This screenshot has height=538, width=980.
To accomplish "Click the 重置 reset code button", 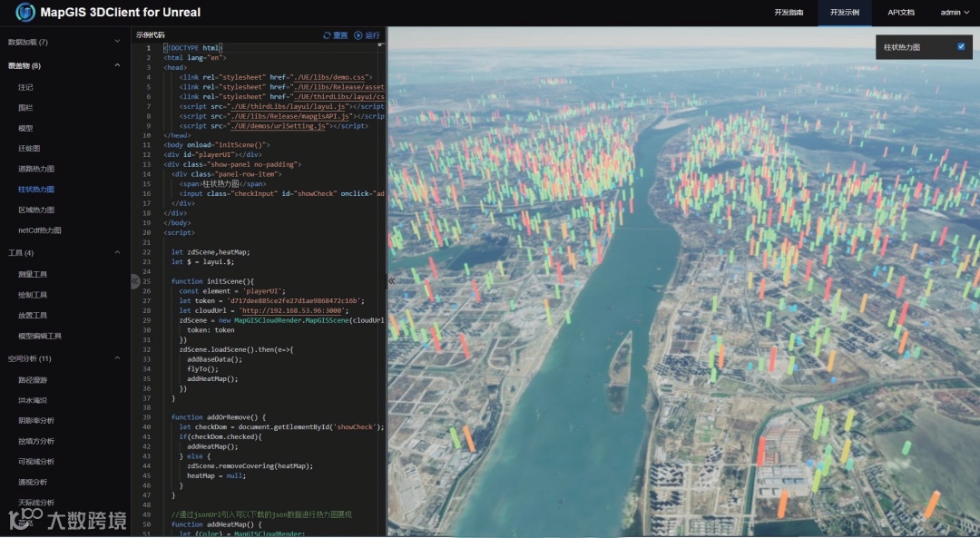I will pyautogui.click(x=336, y=35).
